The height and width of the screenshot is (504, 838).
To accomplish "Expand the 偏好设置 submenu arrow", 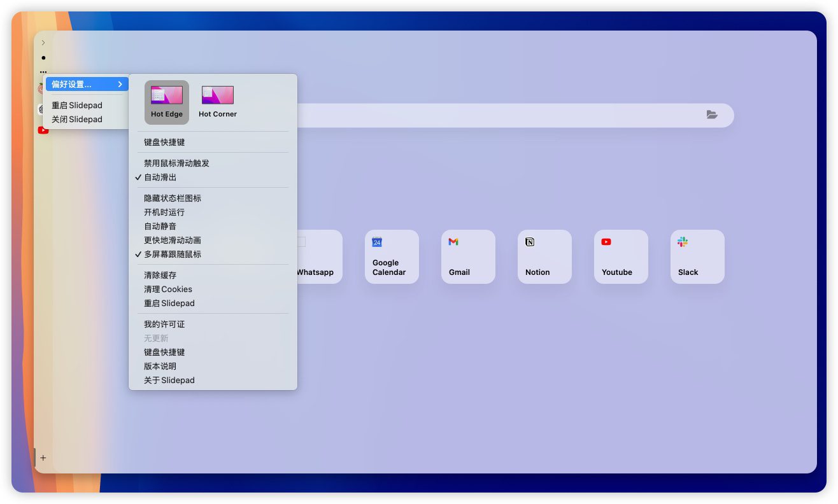I will click(x=120, y=85).
